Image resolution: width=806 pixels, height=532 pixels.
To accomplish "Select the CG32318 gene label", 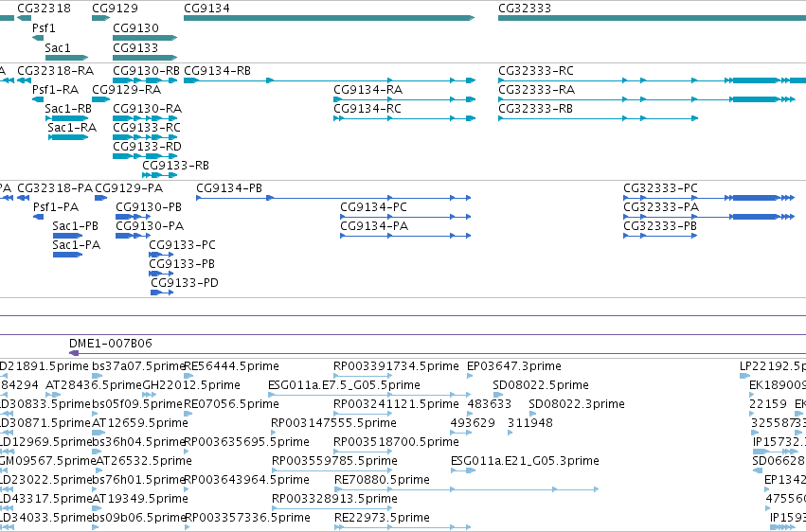I will tap(44, 9).
